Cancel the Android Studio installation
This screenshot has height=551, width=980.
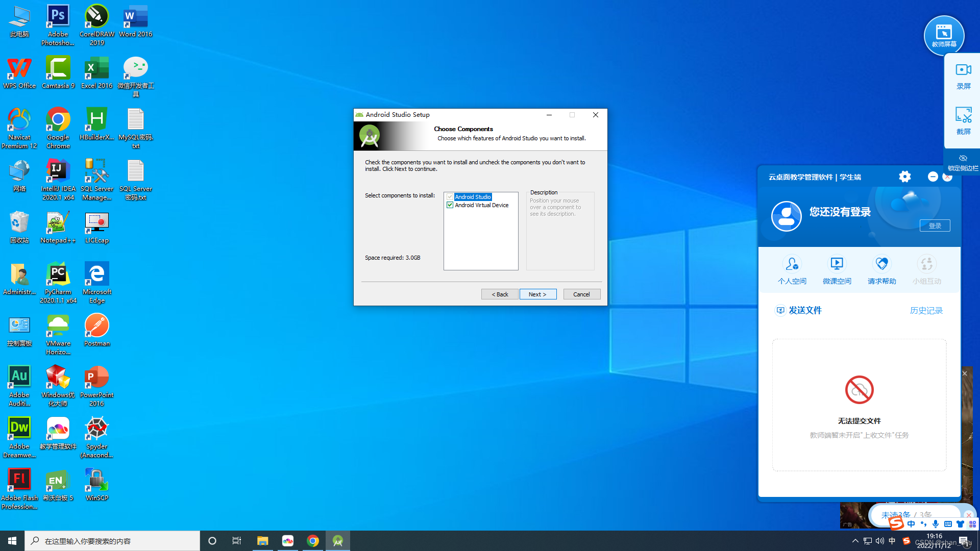click(581, 294)
